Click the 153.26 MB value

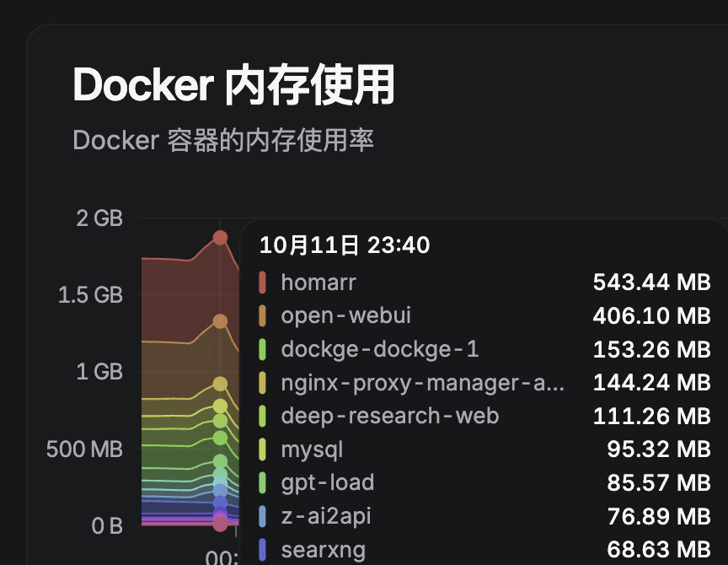pos(652,349)
